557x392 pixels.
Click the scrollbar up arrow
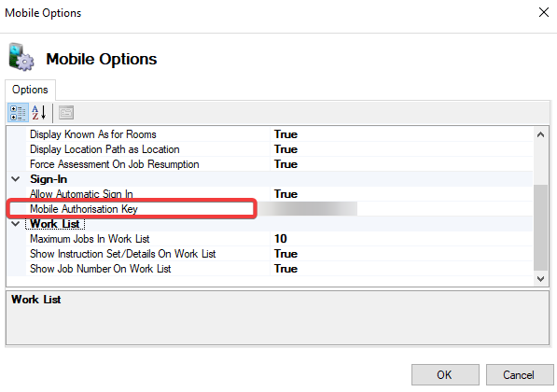coord(540,134)
